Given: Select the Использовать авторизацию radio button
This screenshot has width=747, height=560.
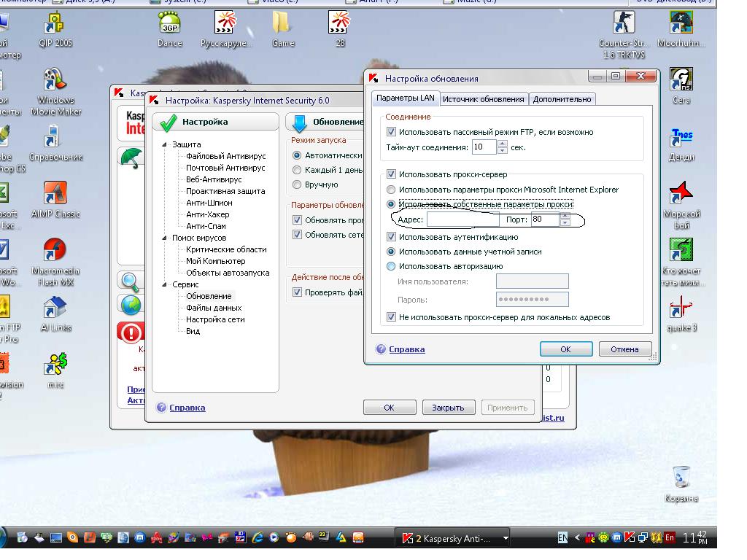Looking at the screenshot, I should tap(392, 266).
